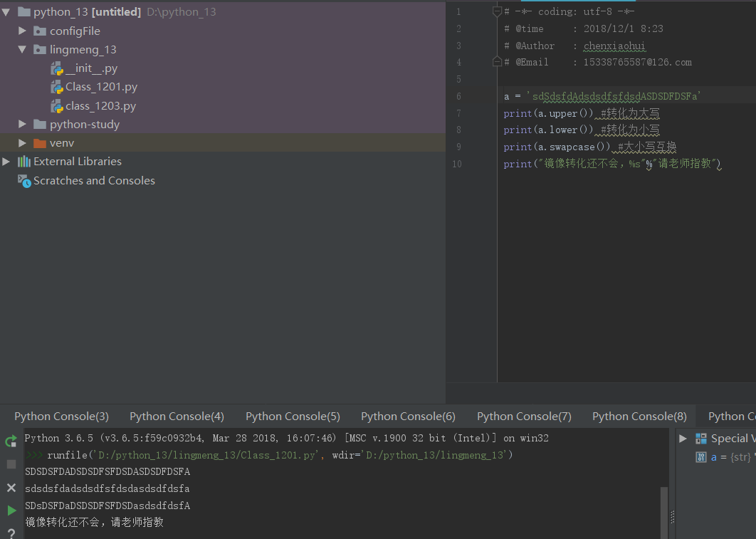Click the Scratches and Consoles icon

click(24, 181)
